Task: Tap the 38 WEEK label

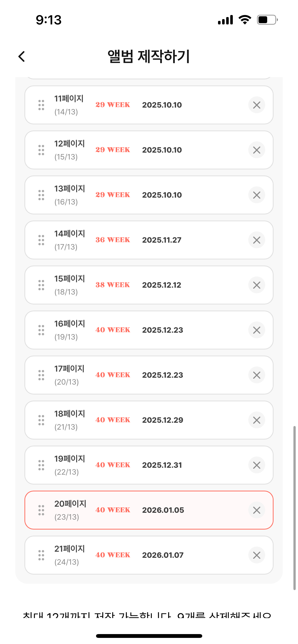Action: pos(113,285)
